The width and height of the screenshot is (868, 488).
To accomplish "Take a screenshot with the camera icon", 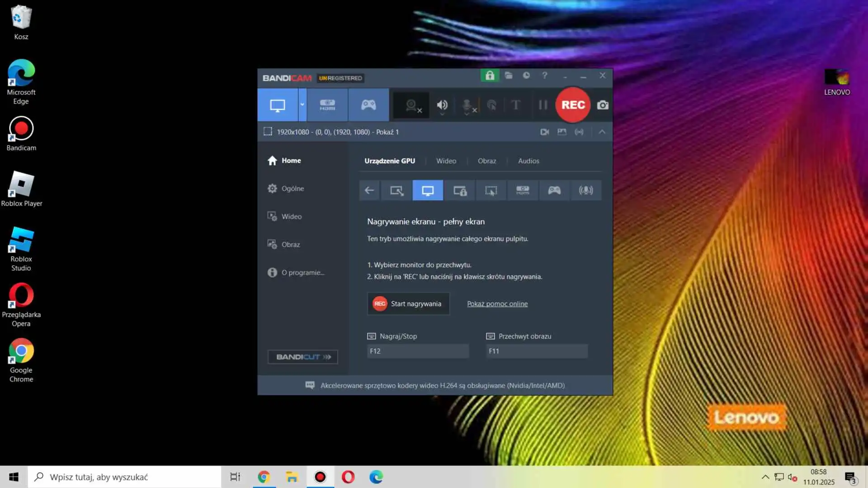I will pyautogui.click(x=603, y=105).
